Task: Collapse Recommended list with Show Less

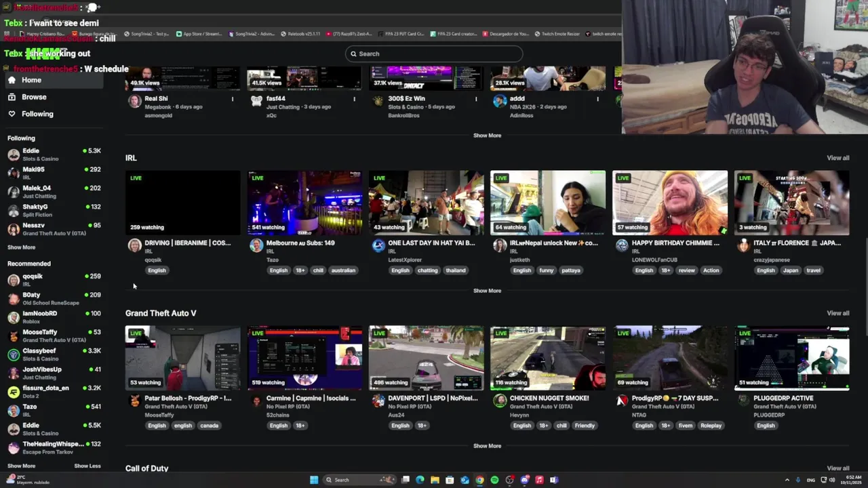Action: (x=87, y=466)
